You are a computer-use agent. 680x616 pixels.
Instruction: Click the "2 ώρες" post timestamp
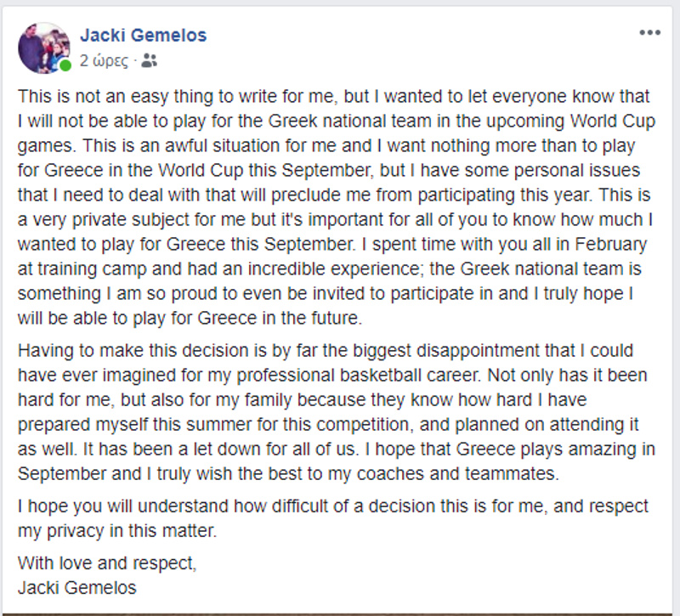pyautogui.click(x=104, y=60)
